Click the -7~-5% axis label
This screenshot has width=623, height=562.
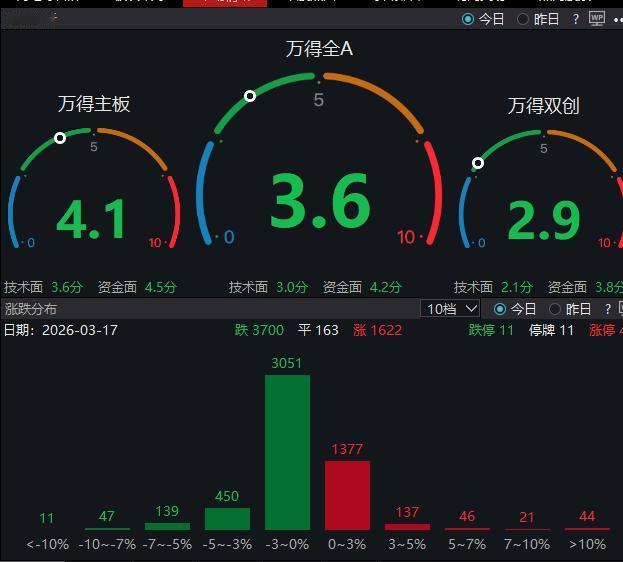coord(167,544)
